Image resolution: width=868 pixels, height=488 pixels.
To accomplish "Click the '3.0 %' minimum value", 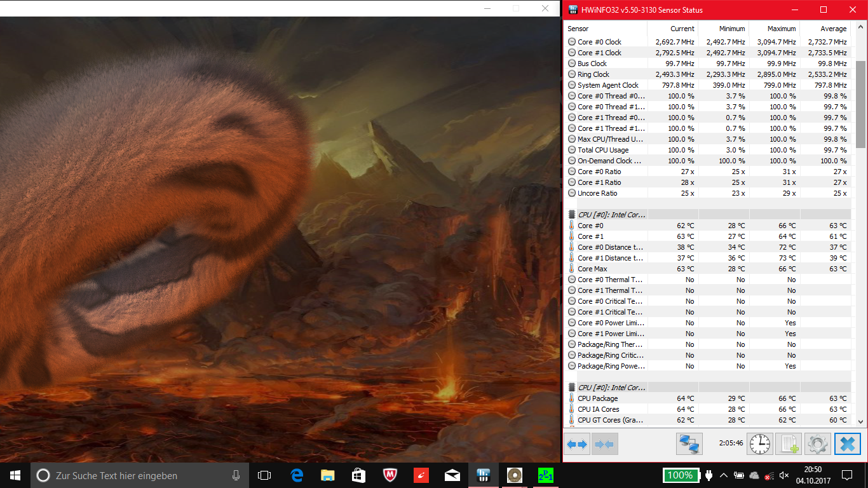I will (x=736, y=150).
